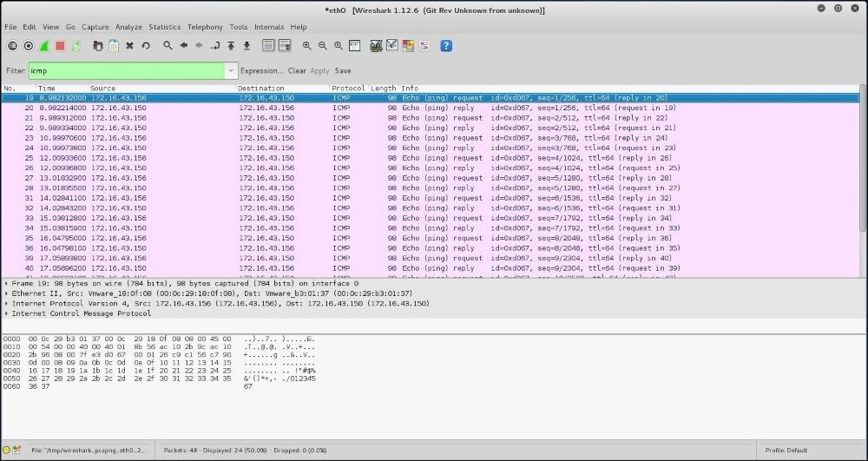
Task: Toggle auto-scroll during live capture
Action: pos(285,46)
